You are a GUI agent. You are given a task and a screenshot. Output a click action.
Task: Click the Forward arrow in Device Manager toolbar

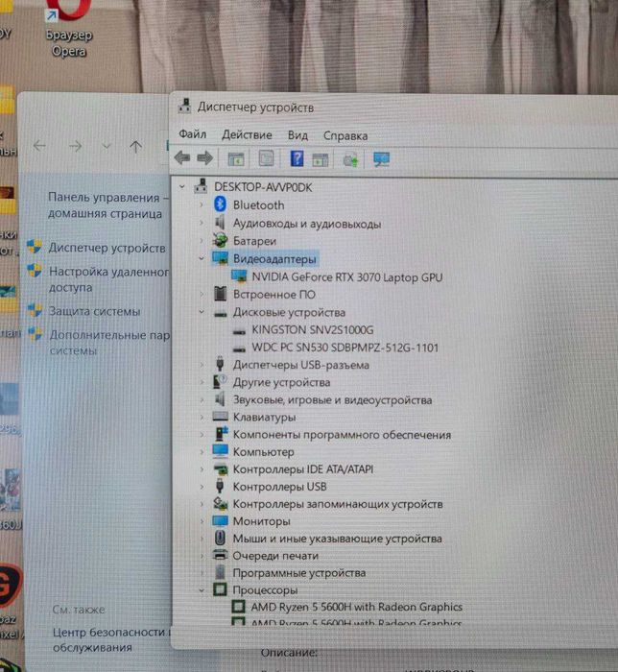[205, 158]
